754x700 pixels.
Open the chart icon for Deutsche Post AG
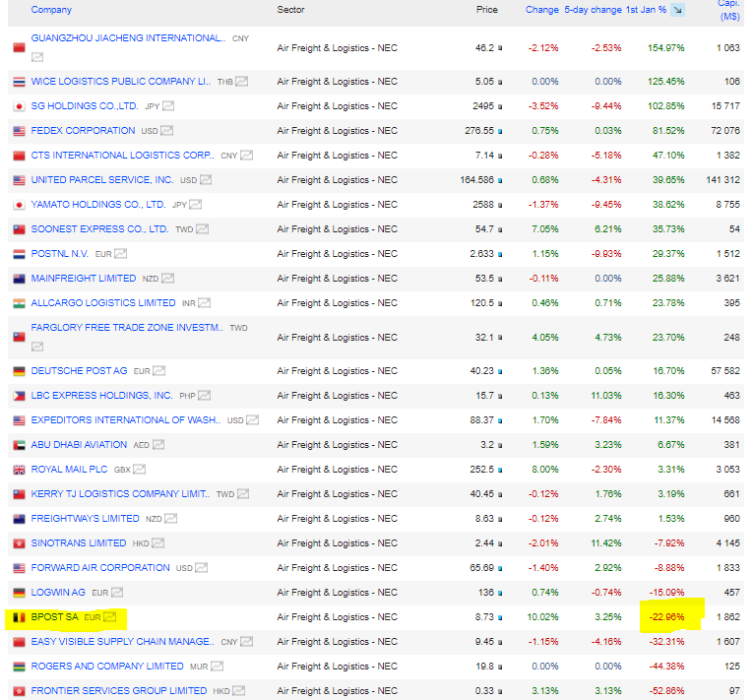pyautogui.click(x=158, y=371)
